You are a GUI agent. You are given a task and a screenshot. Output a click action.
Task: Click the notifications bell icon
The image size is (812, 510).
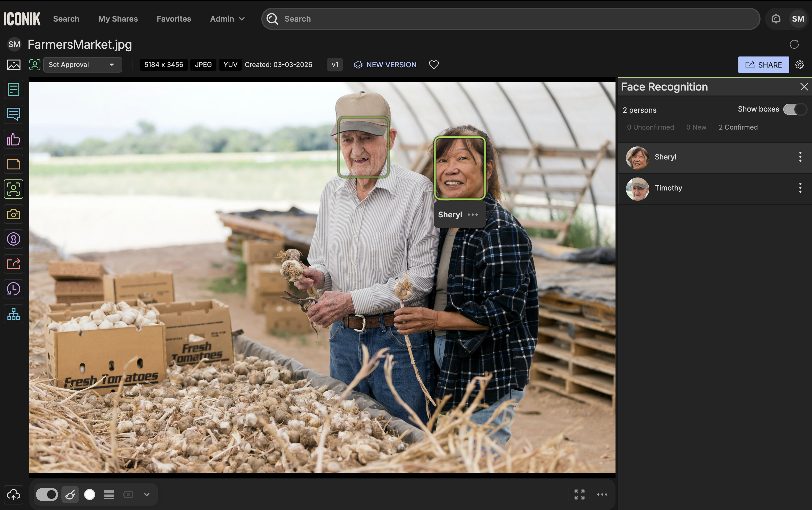[775, 19]
